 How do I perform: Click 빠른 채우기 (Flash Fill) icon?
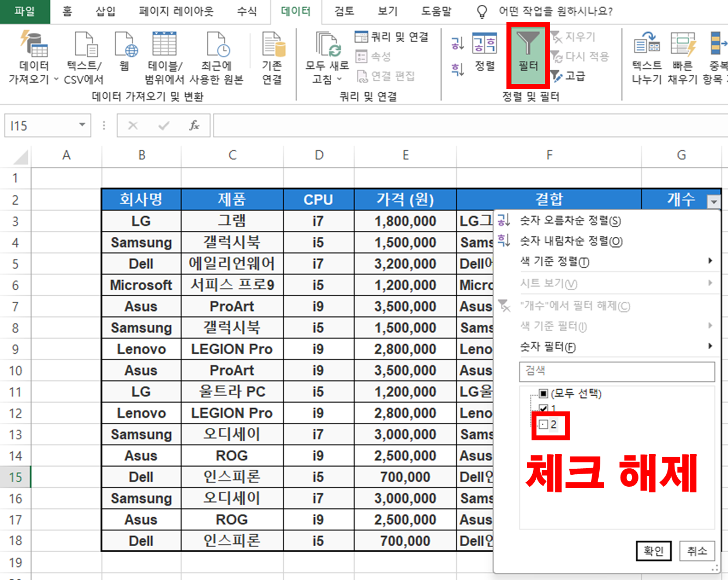tap(683, 44)
